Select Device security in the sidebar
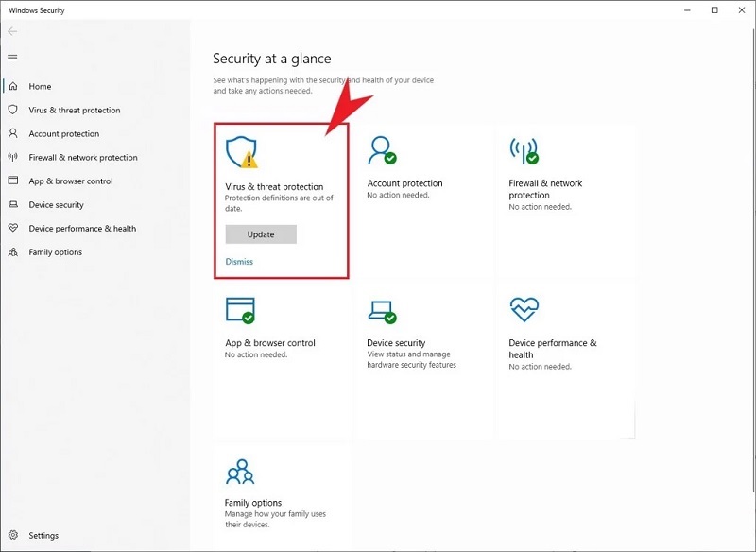This screenshot has height=552, width=756. tap(56, 204)
